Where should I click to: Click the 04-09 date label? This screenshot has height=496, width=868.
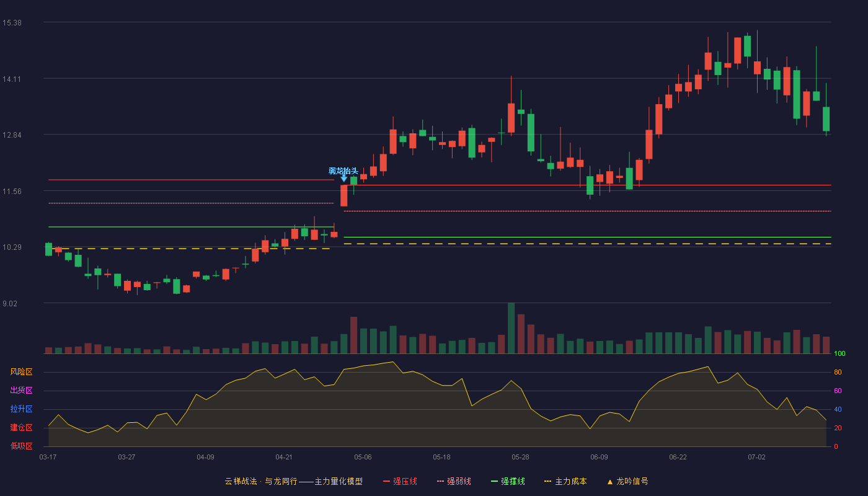tap(205, 457)
